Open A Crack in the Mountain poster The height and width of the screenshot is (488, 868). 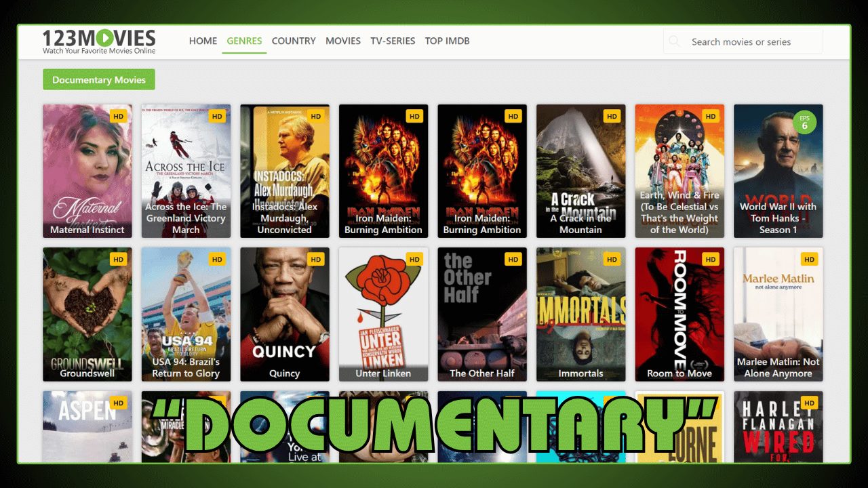(581, 171)
